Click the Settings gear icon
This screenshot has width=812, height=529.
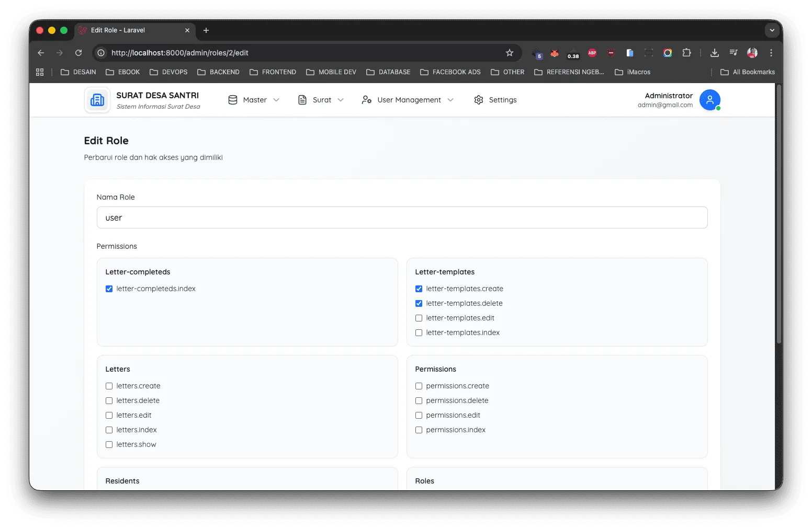479,100
